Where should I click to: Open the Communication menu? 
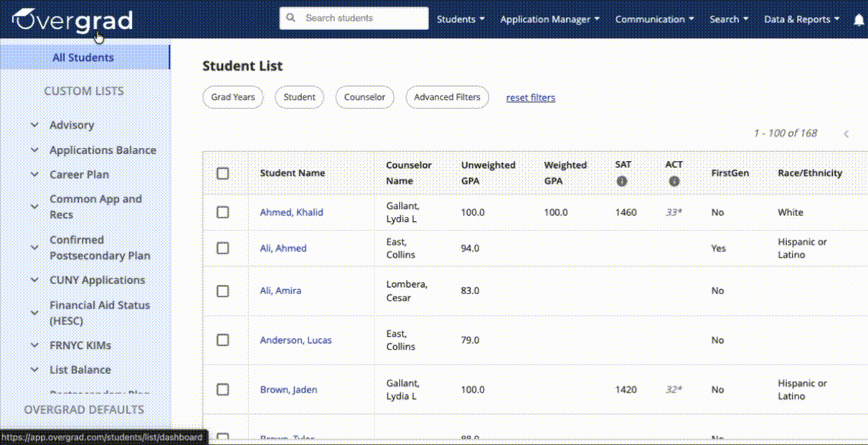pyautogui.click(x=655, y=19)
